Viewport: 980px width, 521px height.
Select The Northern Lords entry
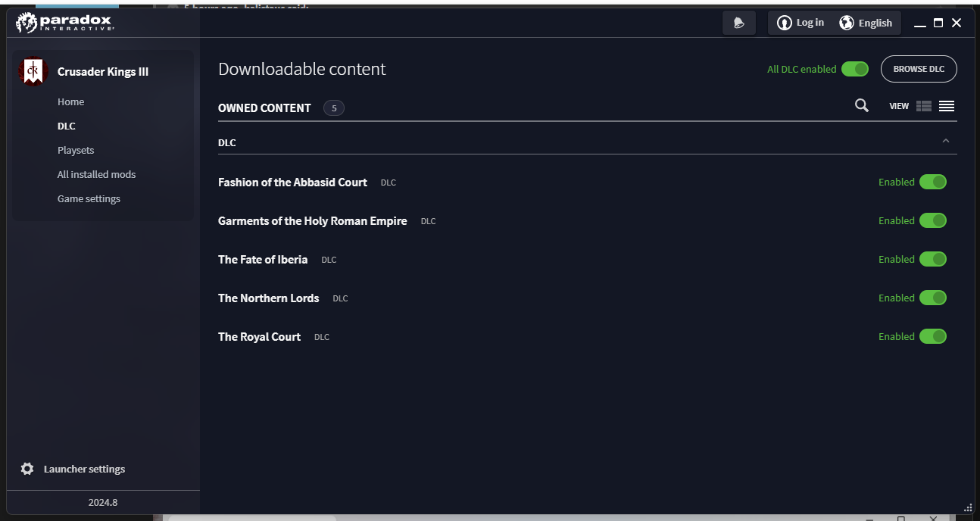pyautogui.click(x=269, y=298)
